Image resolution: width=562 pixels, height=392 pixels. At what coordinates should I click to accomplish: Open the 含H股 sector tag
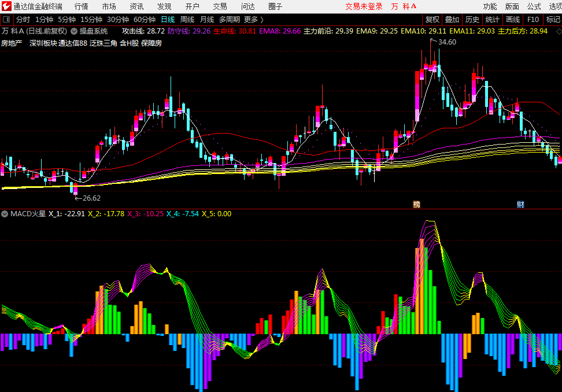(129, 43)
